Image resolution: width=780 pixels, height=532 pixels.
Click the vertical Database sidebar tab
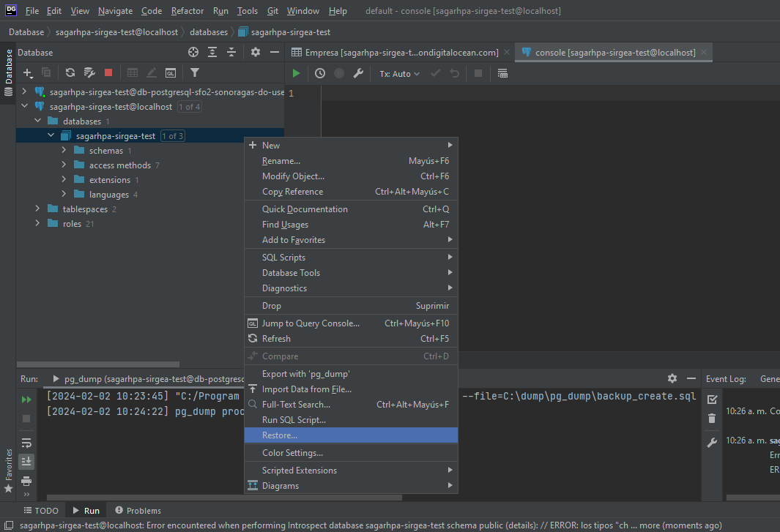pos(9,72)
